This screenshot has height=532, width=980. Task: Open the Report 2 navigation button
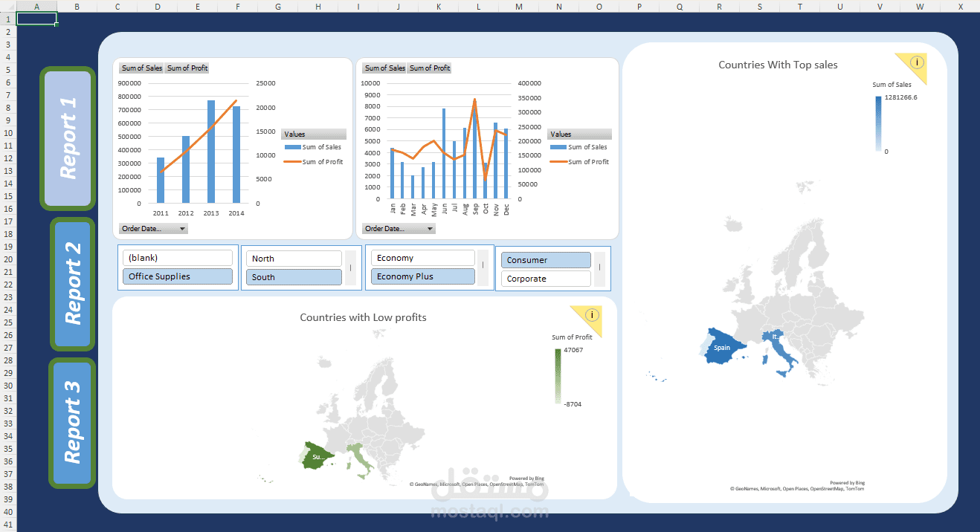tap(73, 283)
